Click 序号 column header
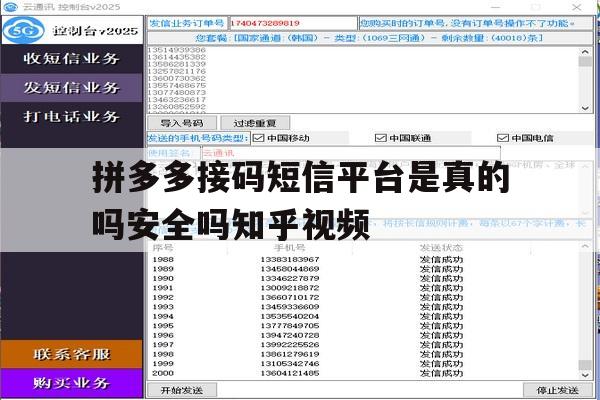Viewport: 600px width, 400px height. 163,248
